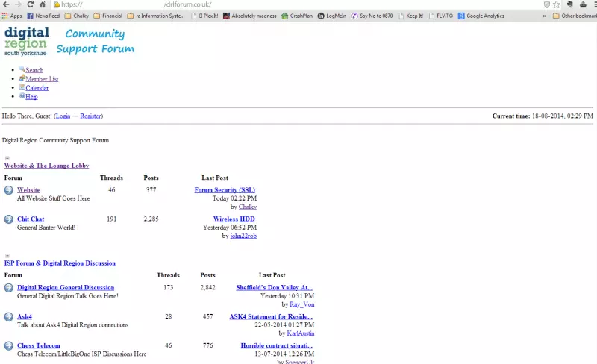Open the Horrible contract situati... post

(276, 345)
